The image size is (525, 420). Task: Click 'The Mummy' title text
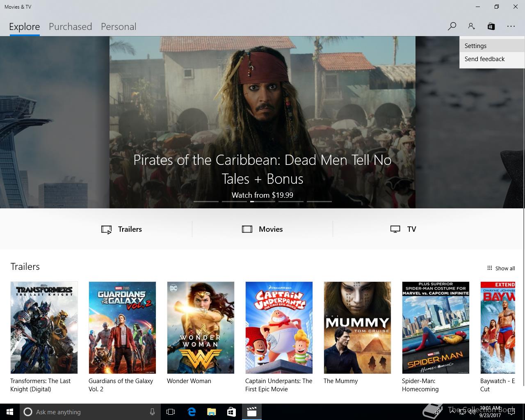coord(341,381)
